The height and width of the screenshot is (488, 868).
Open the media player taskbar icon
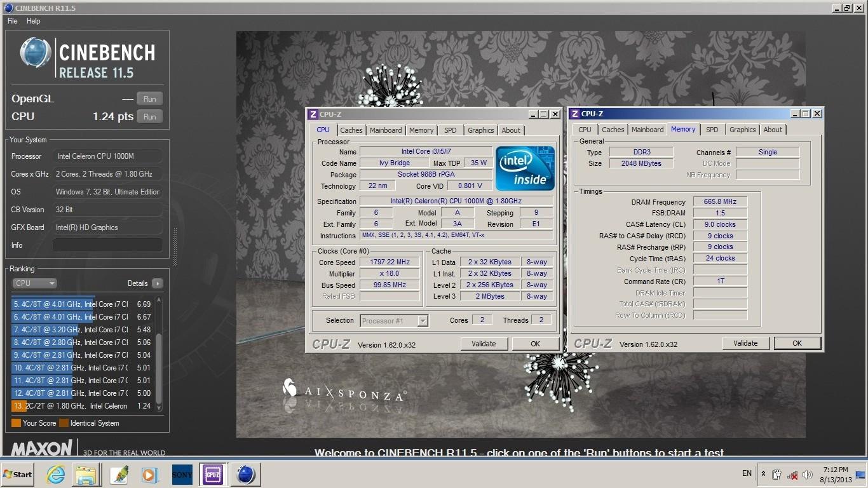coord(150,474)
